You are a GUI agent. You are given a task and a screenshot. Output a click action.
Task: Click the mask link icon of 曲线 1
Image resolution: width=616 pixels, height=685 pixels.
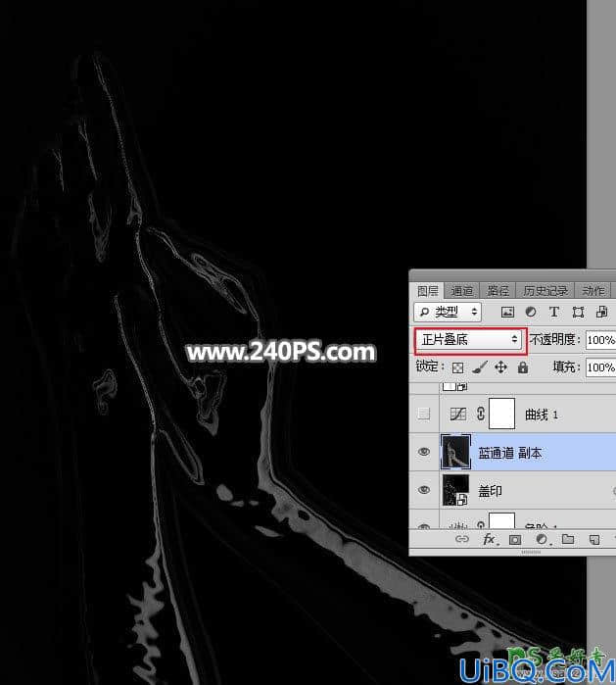(x=480, y=414)
